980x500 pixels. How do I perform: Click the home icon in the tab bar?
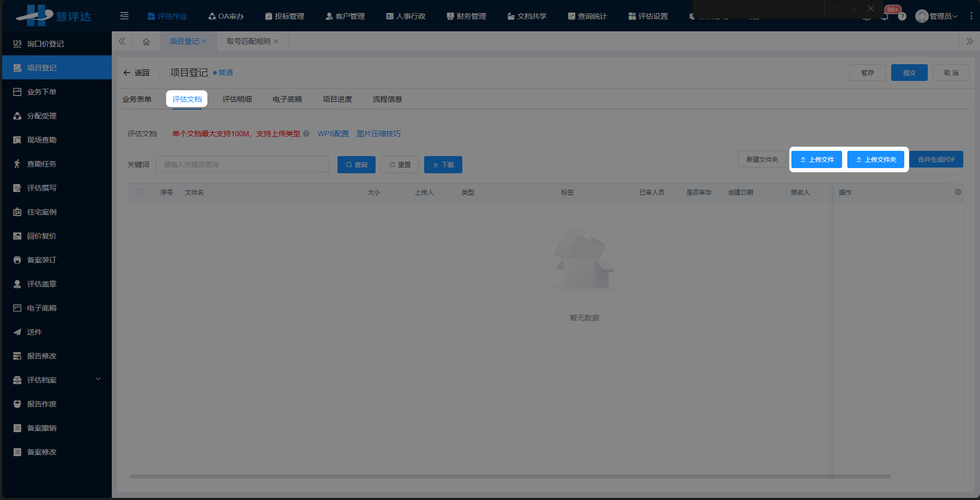[x=146, y=41]
